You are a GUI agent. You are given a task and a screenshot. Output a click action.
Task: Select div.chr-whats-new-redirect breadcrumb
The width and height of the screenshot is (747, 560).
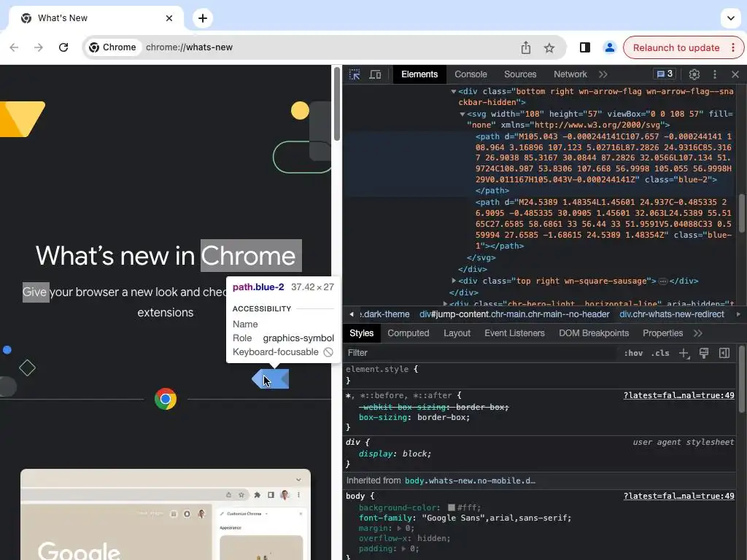tap(672, 314)
